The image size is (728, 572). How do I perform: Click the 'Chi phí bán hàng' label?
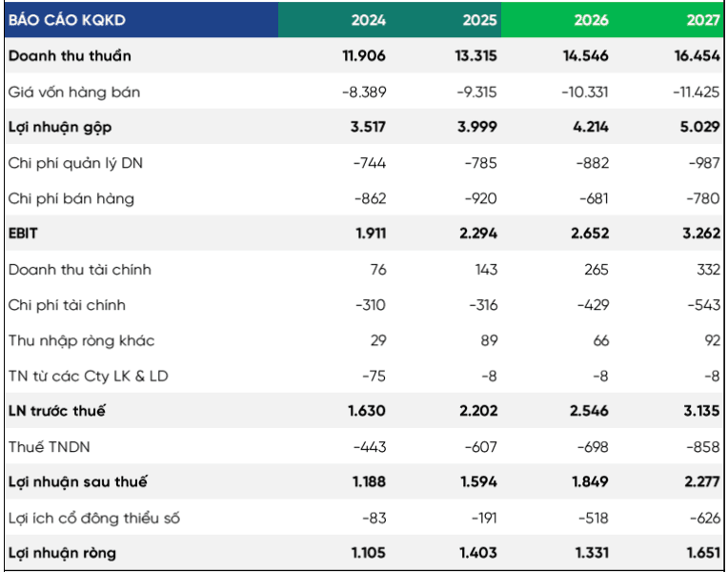tap(71, 198)
